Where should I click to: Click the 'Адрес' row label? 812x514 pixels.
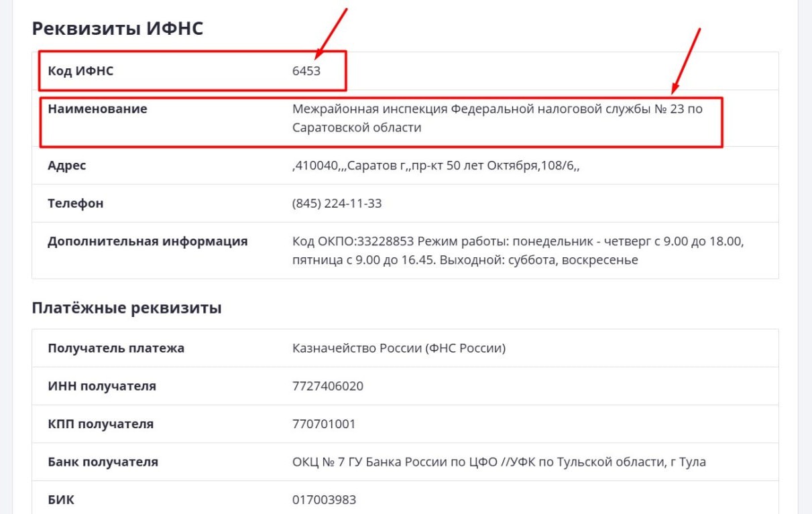(x=67, y=166)
